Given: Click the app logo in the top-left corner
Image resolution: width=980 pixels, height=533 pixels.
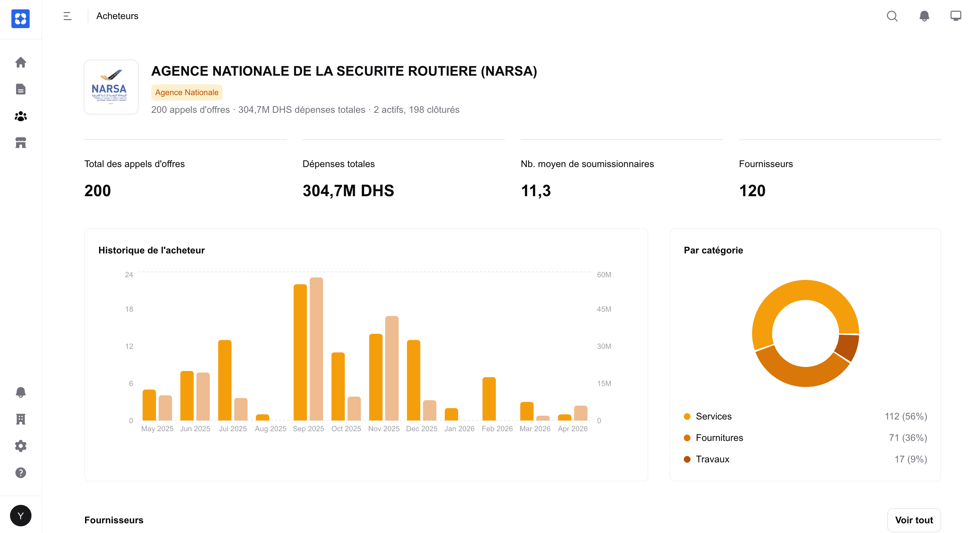Looking at the screenshot, I should tap(20, 19).
